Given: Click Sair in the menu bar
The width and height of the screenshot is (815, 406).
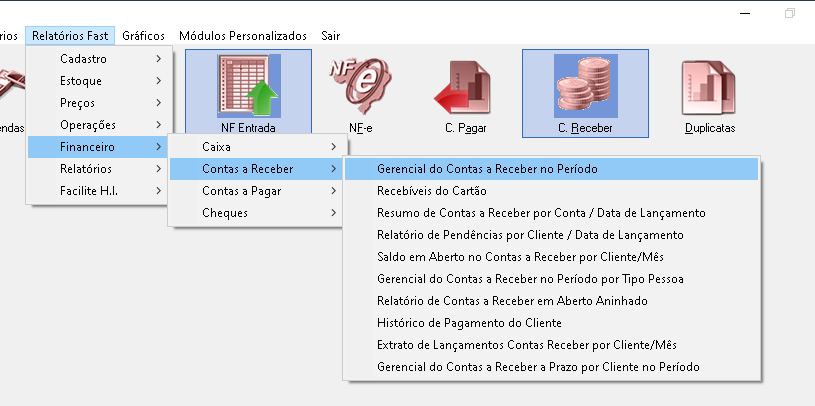Looking at the screenshot, I should tap(331, 35).
